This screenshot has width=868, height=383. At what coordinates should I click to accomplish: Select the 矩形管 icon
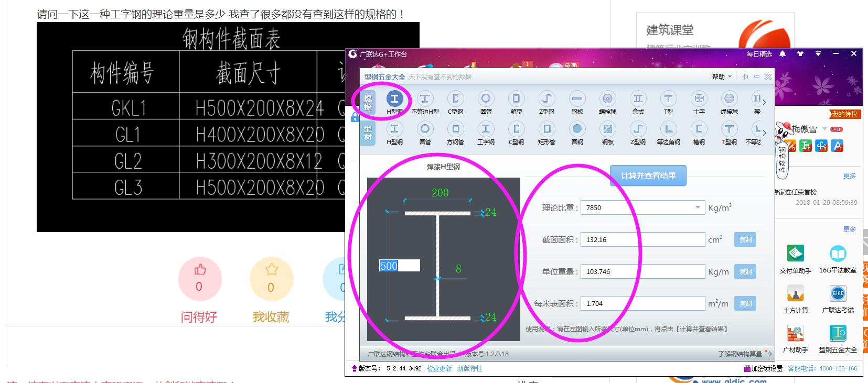[x=546, y=129]
